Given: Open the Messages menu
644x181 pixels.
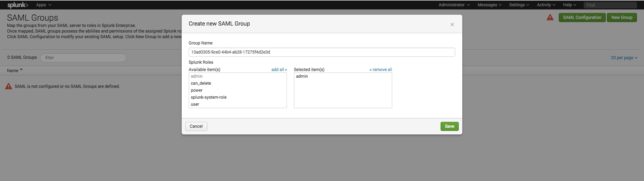Looking at the screenshot, I should click(490, 5).
